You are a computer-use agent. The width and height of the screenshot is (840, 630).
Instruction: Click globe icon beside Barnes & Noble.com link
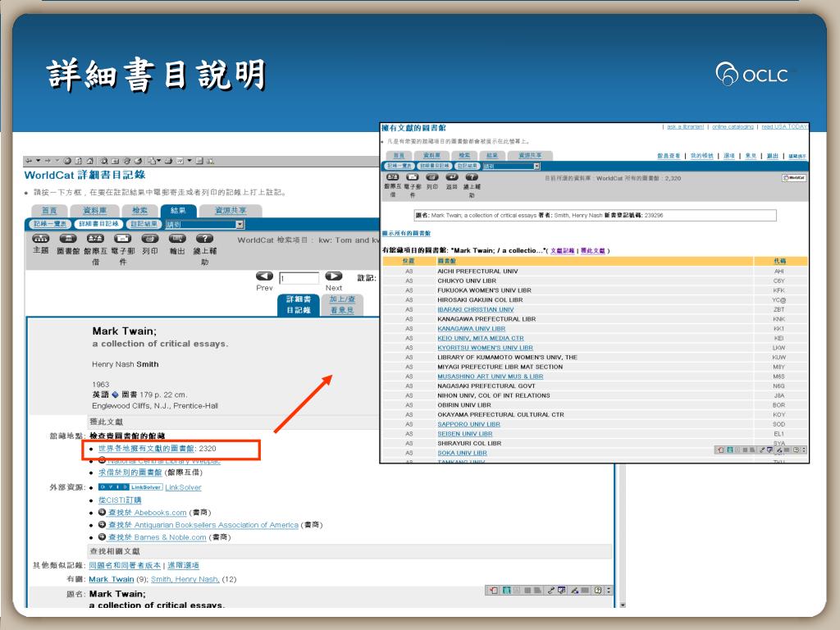click(x=103, y=536)
